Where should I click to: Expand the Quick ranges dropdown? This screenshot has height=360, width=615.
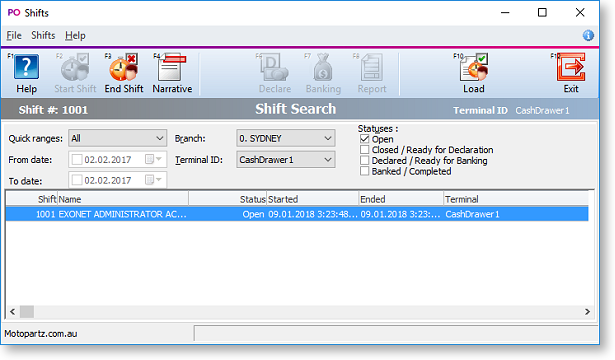click(117, 138)
